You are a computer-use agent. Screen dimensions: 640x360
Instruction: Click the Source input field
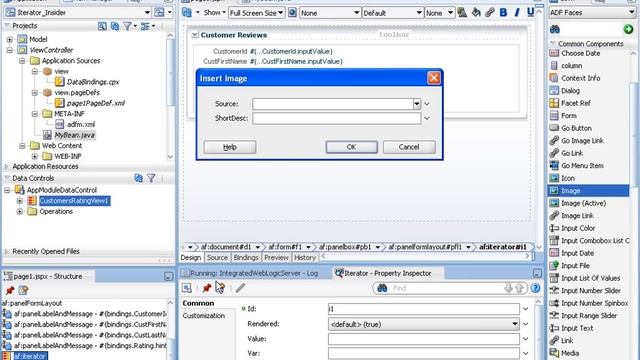333,104
